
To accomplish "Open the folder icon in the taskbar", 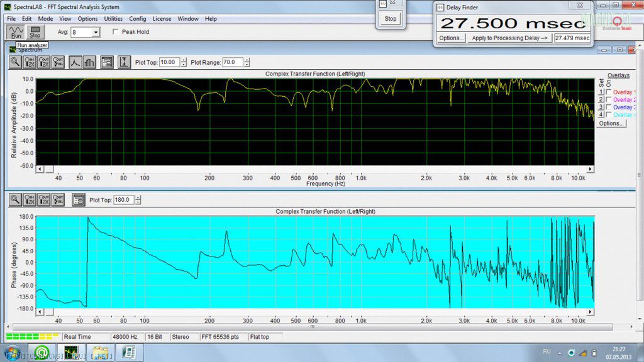I will tap(100, 353).
